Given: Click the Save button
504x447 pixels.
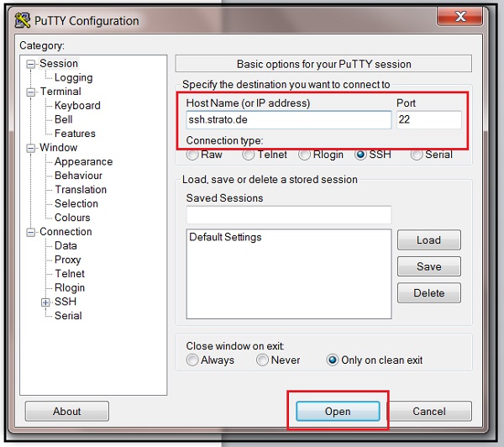Looking at the screenshot, I should coord(428,266).
